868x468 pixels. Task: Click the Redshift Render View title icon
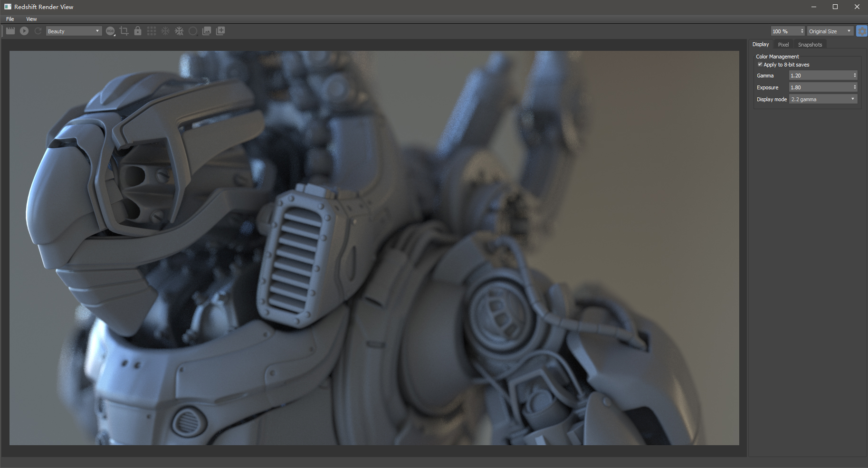click(8, 7)
